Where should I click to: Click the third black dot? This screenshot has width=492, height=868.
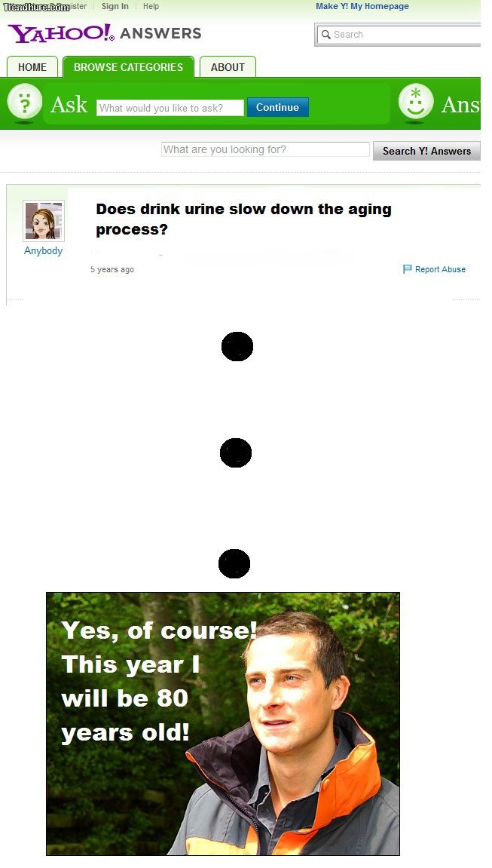coord(234,563)
